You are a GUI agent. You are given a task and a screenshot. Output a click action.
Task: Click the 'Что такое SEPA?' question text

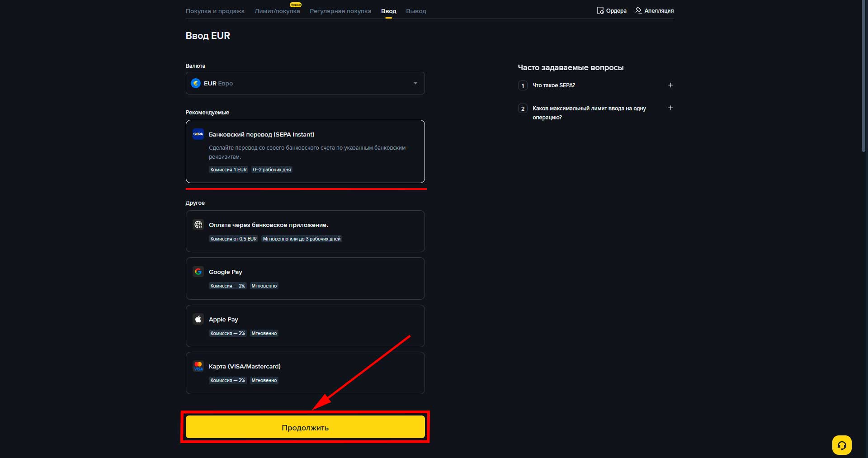pos(554,85)
